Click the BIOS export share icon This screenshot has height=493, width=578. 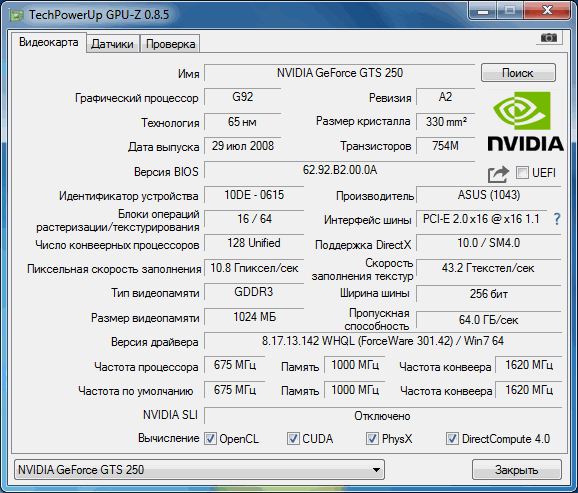click(x=498, y=174)
